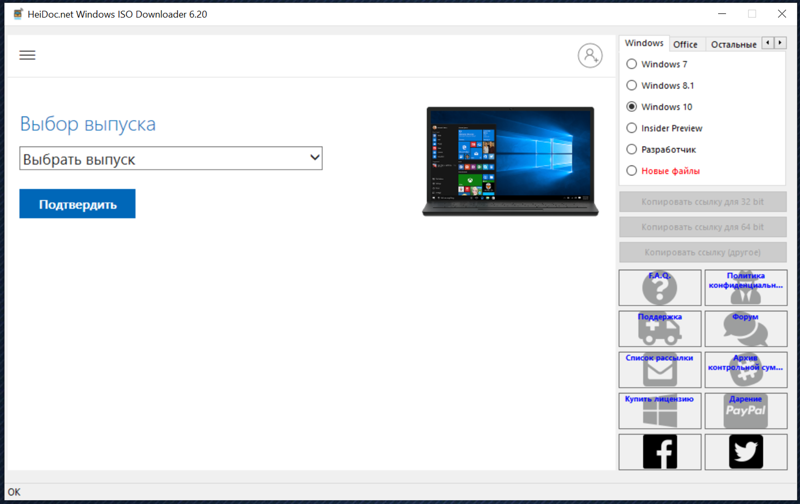Click the HeiDoc app icon in title bar
Viewport: 800px width, 504px height.
[18, 14]
